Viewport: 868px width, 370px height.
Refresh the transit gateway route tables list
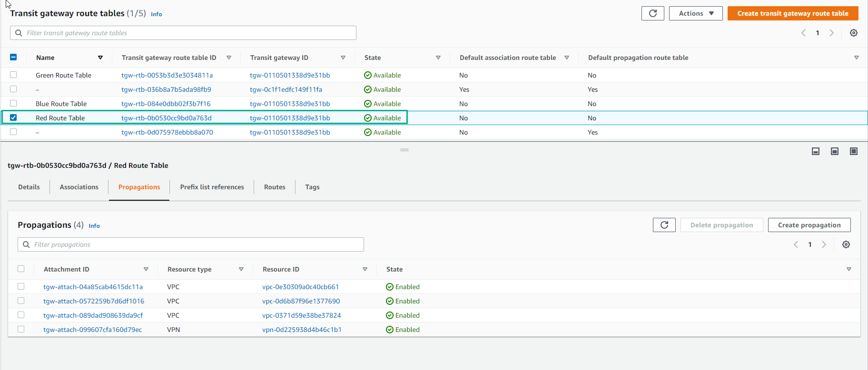point(652,13)
